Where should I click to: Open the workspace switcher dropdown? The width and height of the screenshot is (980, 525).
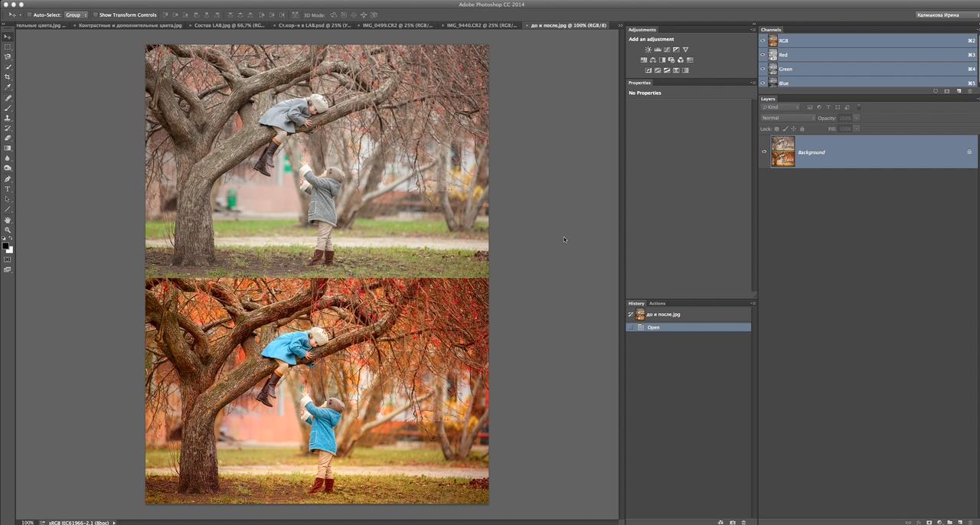pos(946,15)
